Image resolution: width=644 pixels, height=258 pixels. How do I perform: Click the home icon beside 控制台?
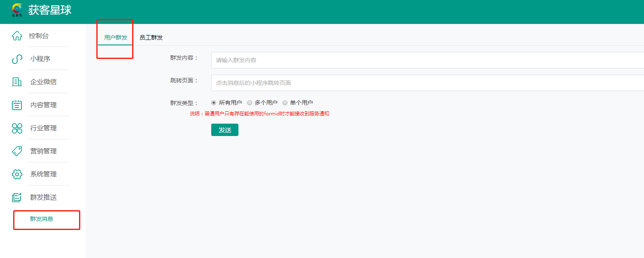(17, 36)
